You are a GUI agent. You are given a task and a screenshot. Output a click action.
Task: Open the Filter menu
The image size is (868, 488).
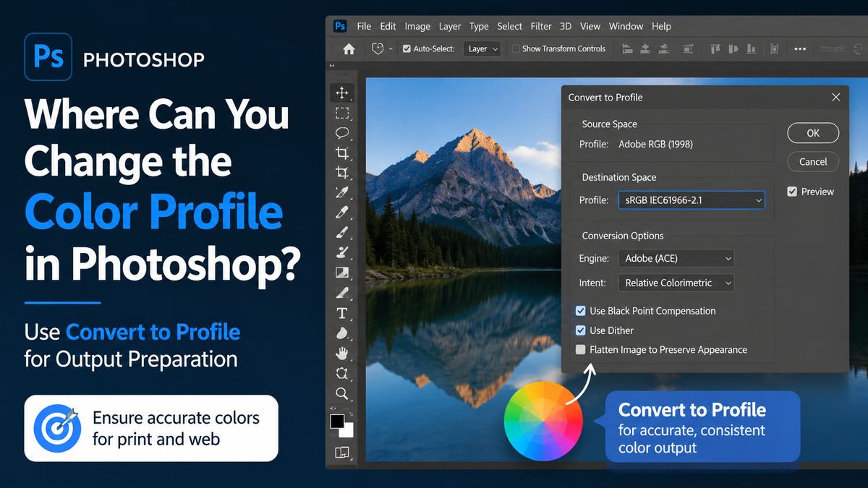coord(541,26)
